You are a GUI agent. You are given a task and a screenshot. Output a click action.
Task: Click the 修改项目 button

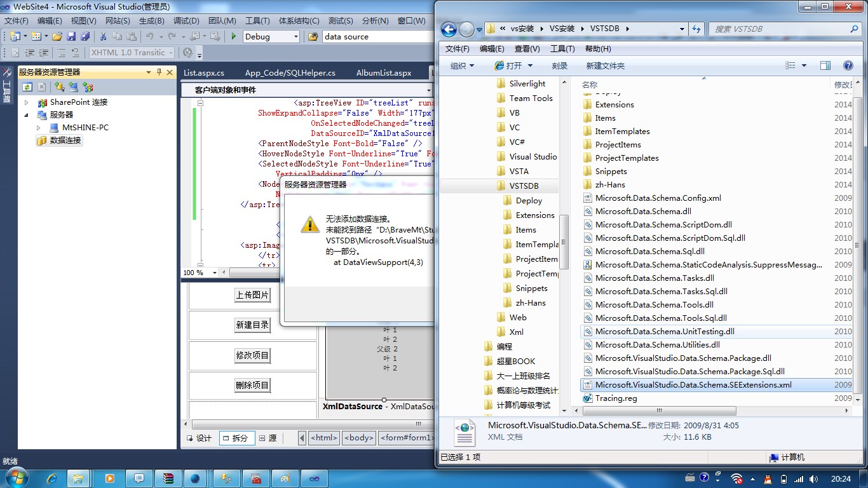click(x=252, y=355)
